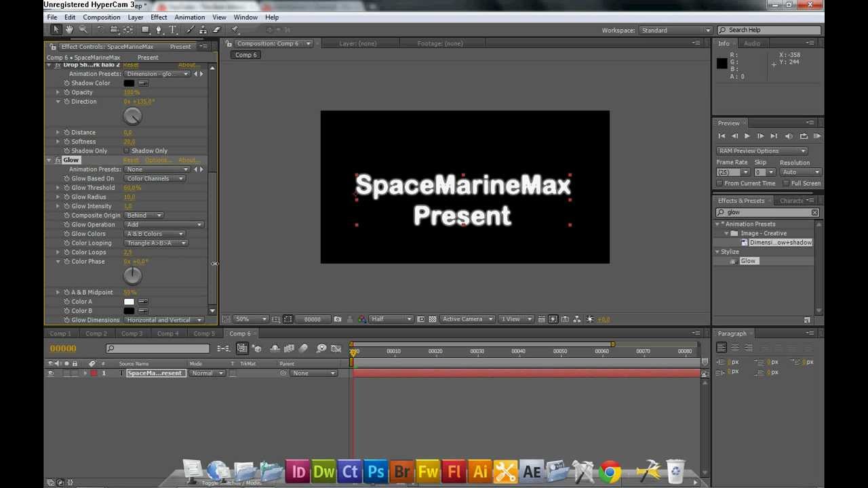Toggle the Glow effect fx switch
868x488 pixels.
pos(58,160)
